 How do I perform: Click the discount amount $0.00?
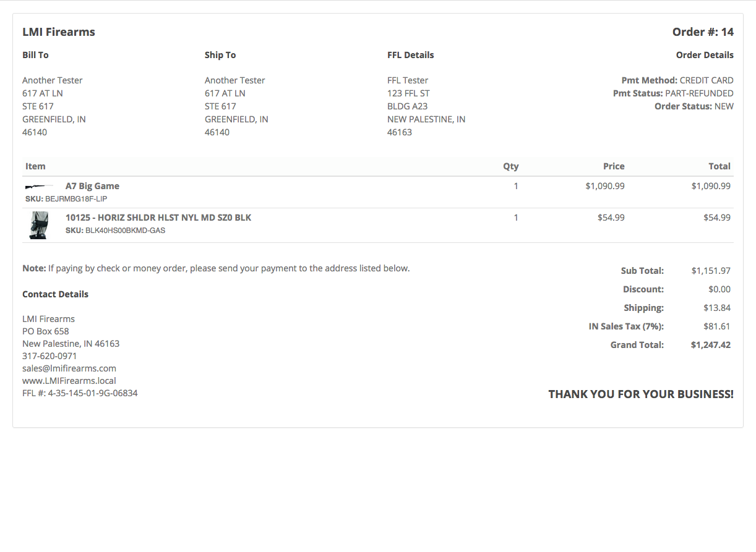click(719, 289)
